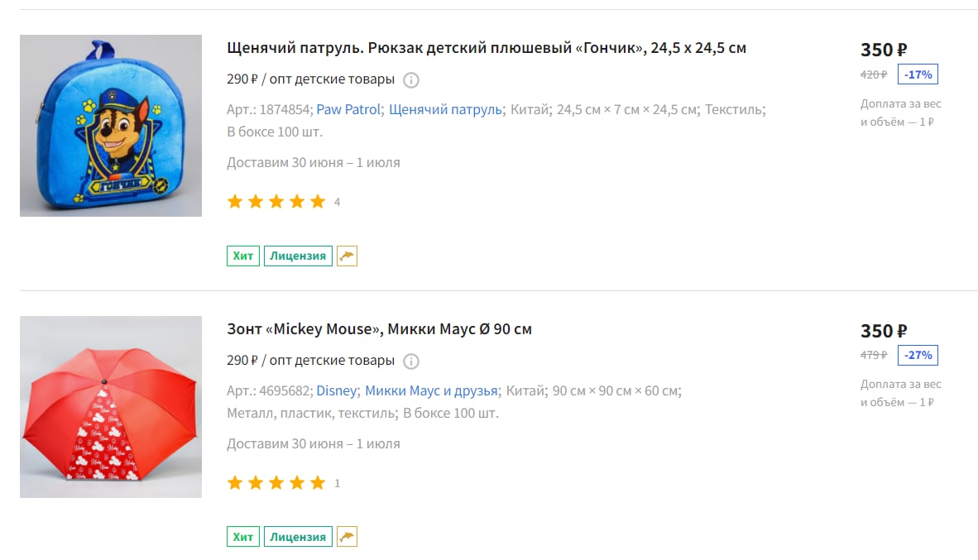Click the Лицензия badge on umbrella listing
Viewport: 978px width, 560px height.
[298, 536]
